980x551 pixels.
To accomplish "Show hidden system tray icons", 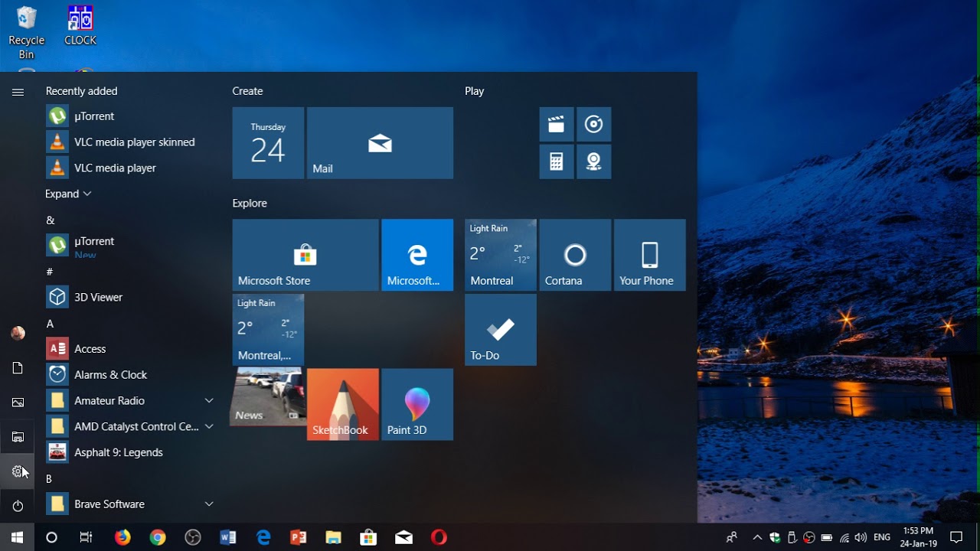I will 757,537.
